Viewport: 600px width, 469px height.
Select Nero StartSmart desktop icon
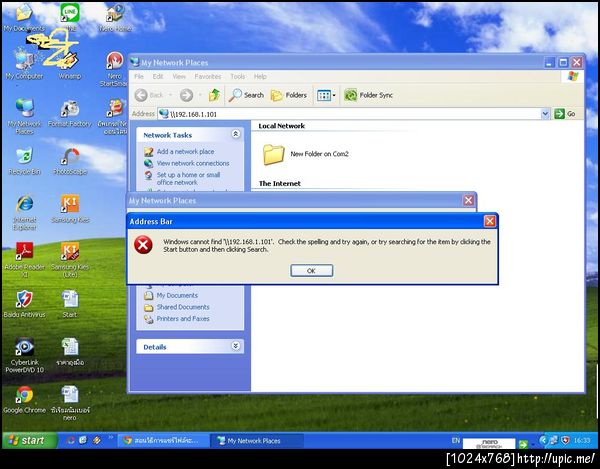(x=114, y=69)
